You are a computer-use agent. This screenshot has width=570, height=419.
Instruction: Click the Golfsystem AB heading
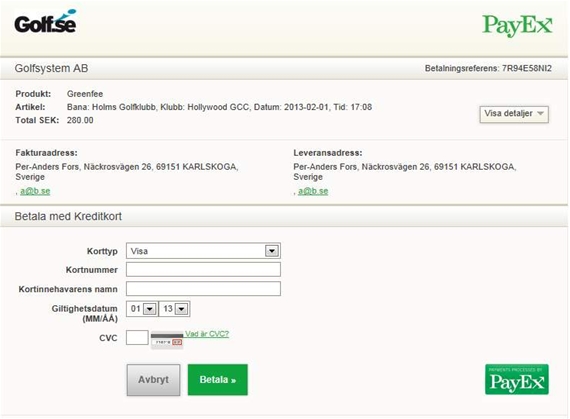point(51,68)
